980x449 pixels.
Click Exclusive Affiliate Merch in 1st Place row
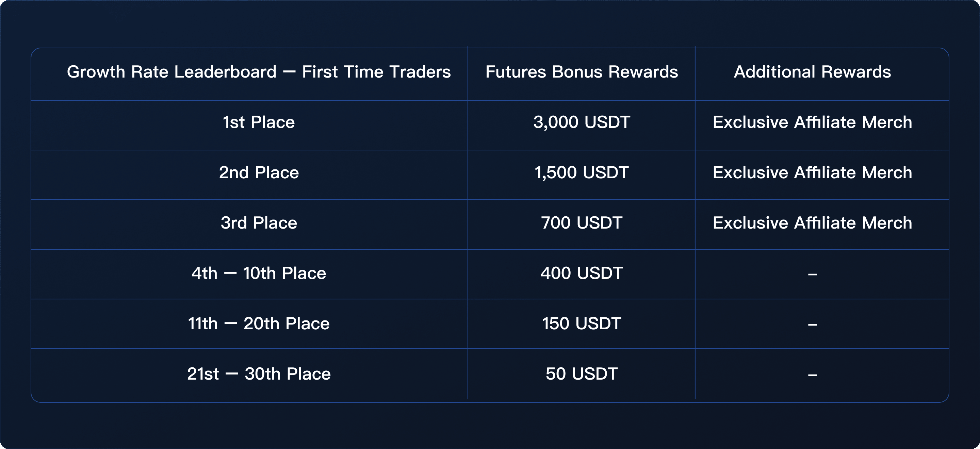tap(812, 122)
